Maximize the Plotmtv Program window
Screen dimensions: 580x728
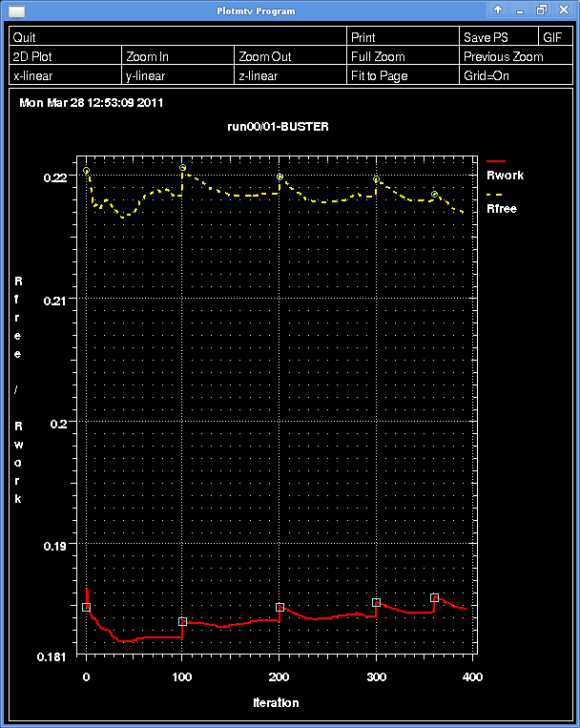tap(541, 10)
